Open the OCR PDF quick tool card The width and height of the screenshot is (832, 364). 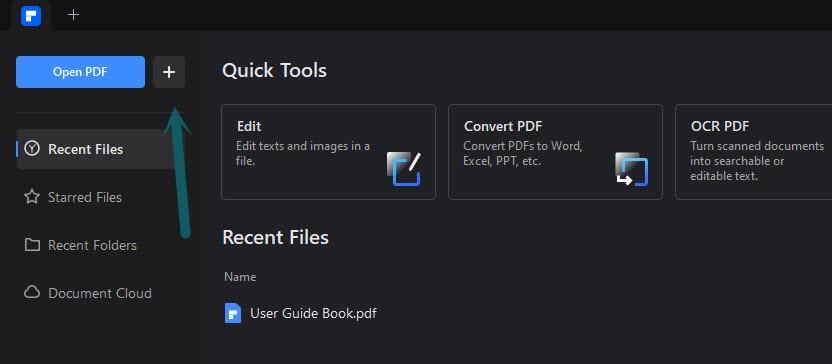tap(753, 152)
